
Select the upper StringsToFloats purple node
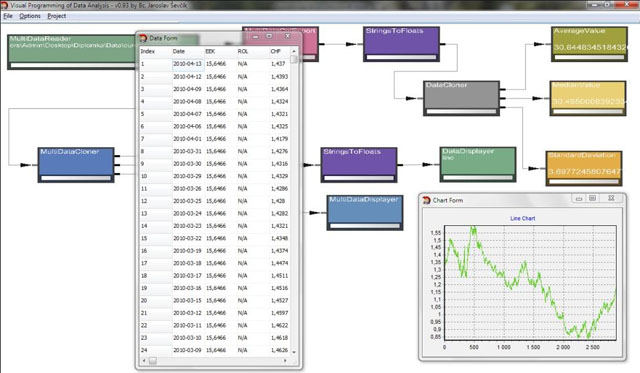coord(401,44)
